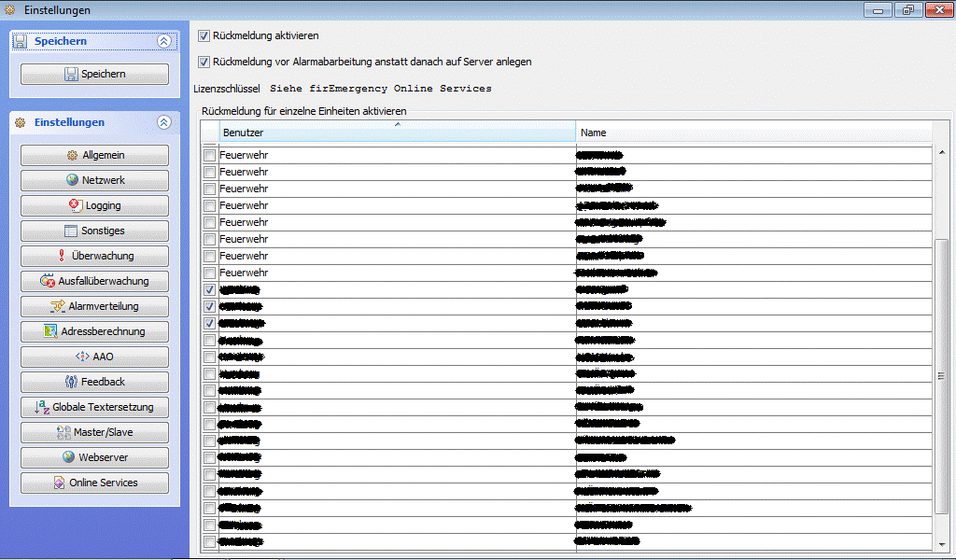
Task: Open the Feedback settings page
Action: point(94,382)
